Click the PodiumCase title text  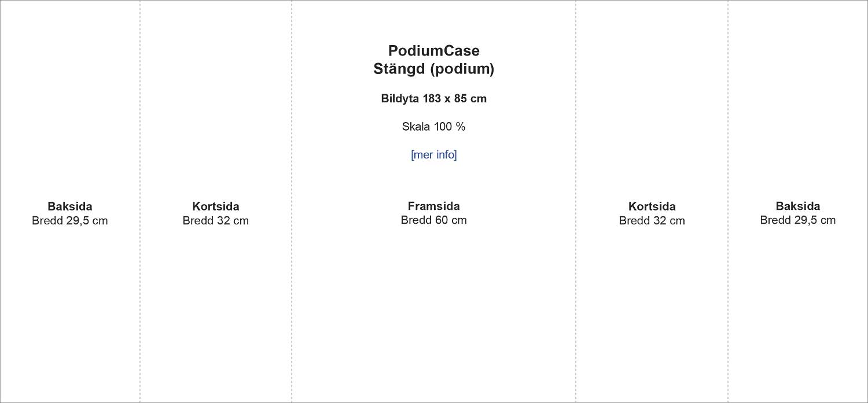(433, 51)
